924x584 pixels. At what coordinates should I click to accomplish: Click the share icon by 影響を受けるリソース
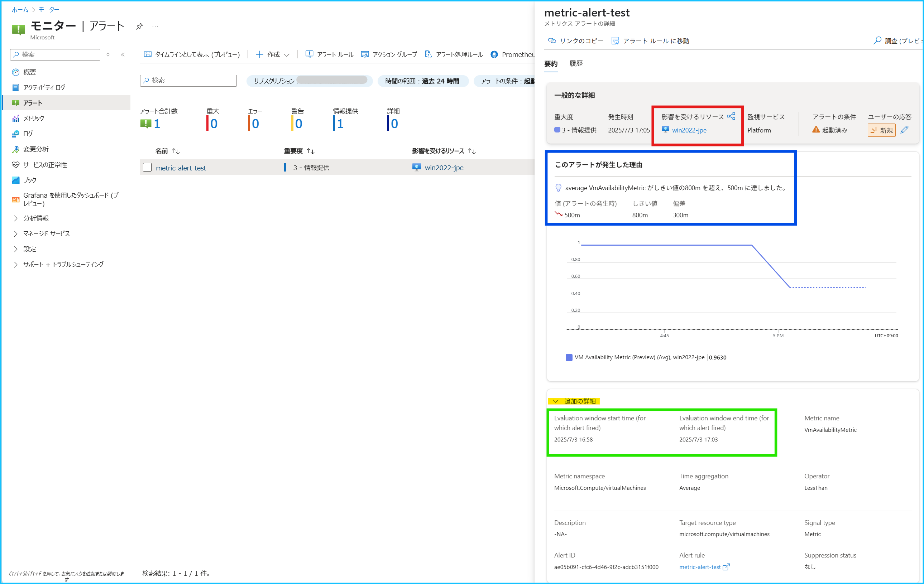click(x=731, y=116)
